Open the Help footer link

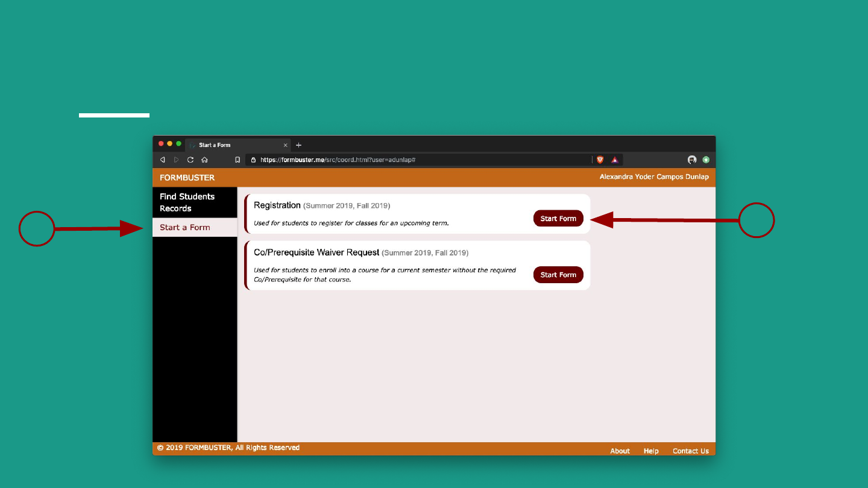coord(651,451)
